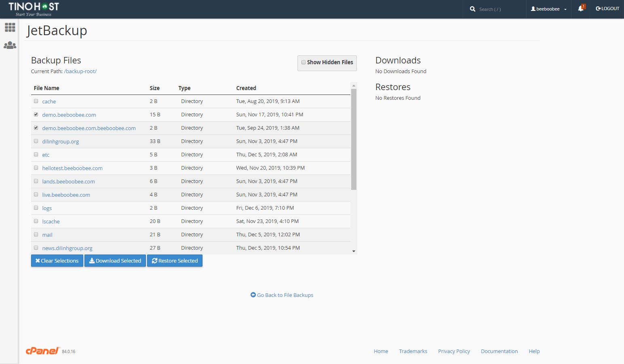Image resolution: width=624 pixels, height=364 pixels.
Task: Click the Size column header
Action: coord(155,88)
